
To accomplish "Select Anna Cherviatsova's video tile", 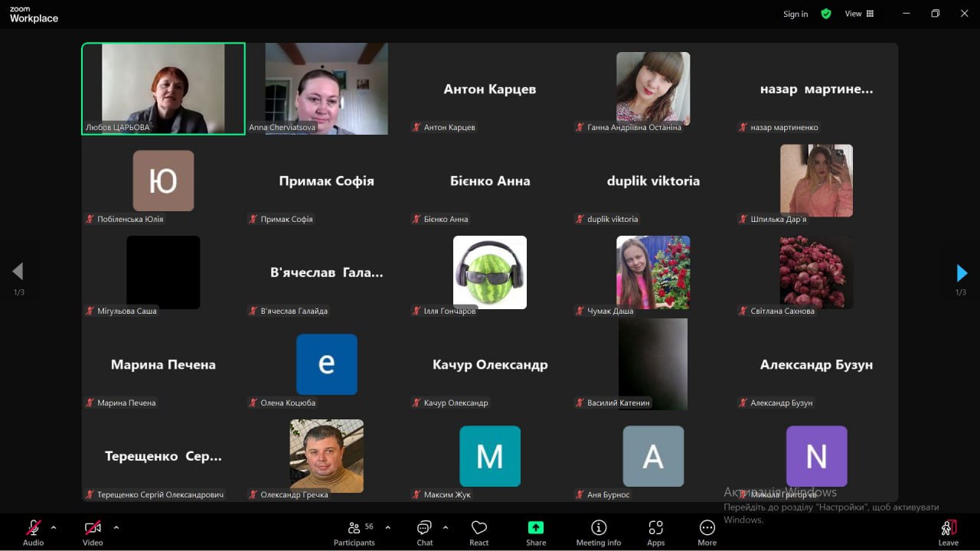I will (326, 88).
